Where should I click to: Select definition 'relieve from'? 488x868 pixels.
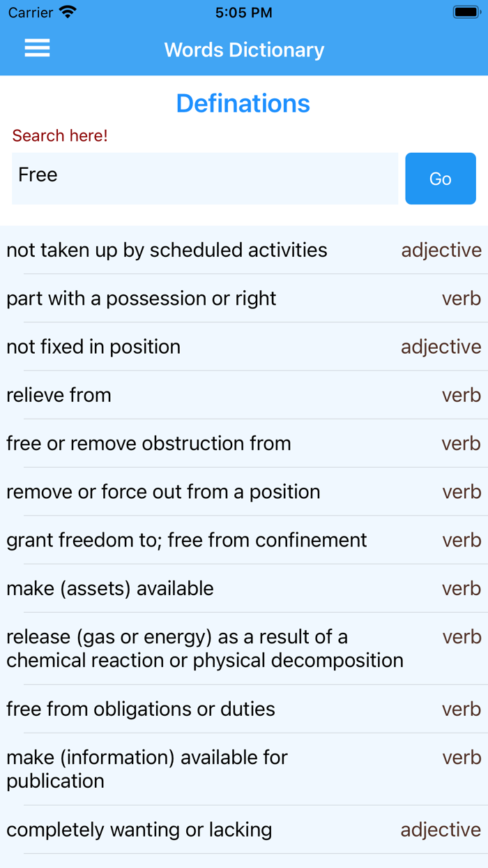pyautogui.click(x=59, y=394)
